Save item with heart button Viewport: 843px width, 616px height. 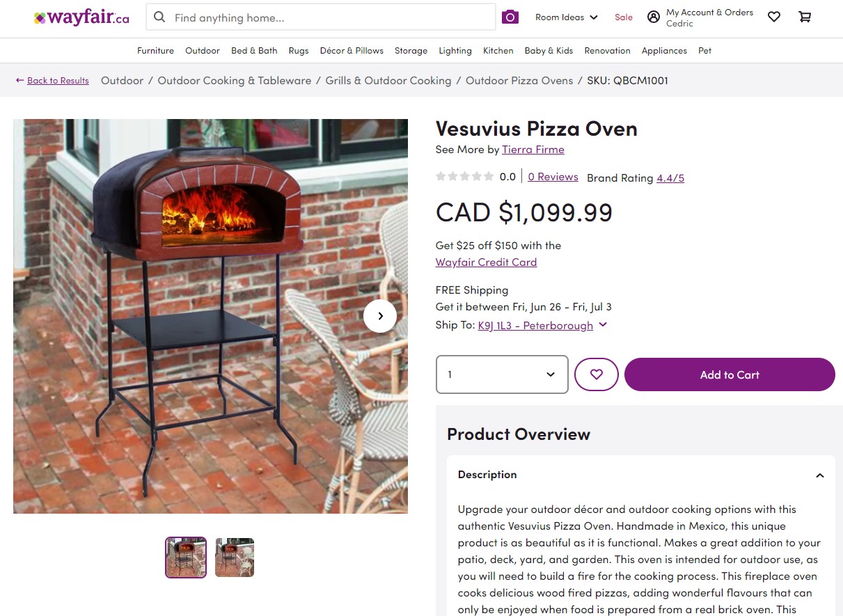[597, 374]
